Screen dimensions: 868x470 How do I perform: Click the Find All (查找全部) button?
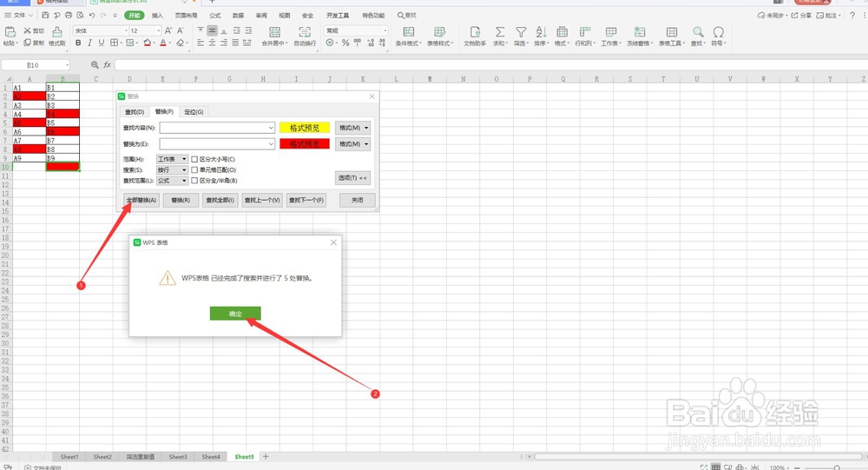pyautogui.click(x=220, y=200)
